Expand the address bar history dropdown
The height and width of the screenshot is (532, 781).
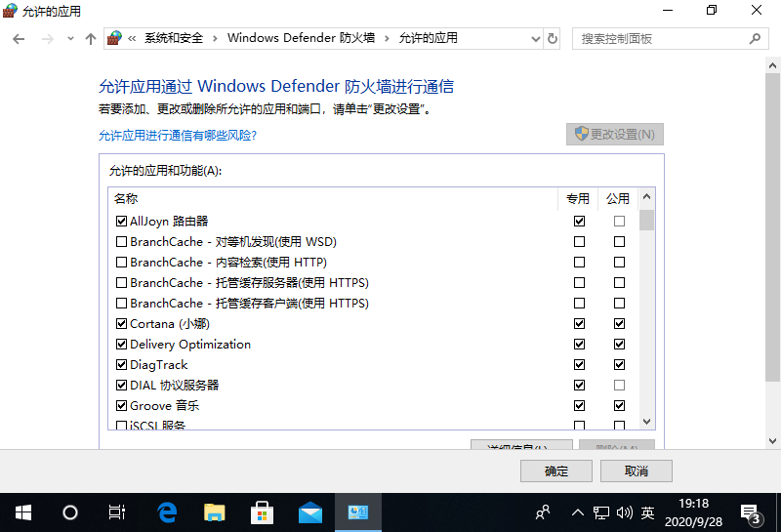tap(535, 39)
